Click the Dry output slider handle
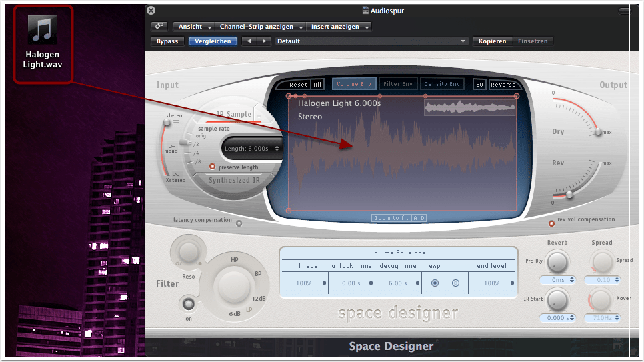644x362 pixels. (597, 132)
